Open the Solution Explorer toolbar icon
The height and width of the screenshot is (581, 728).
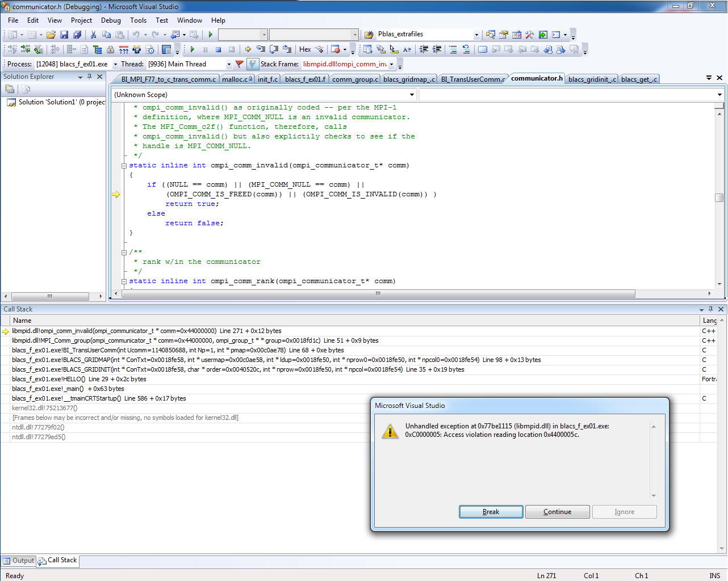491,35
